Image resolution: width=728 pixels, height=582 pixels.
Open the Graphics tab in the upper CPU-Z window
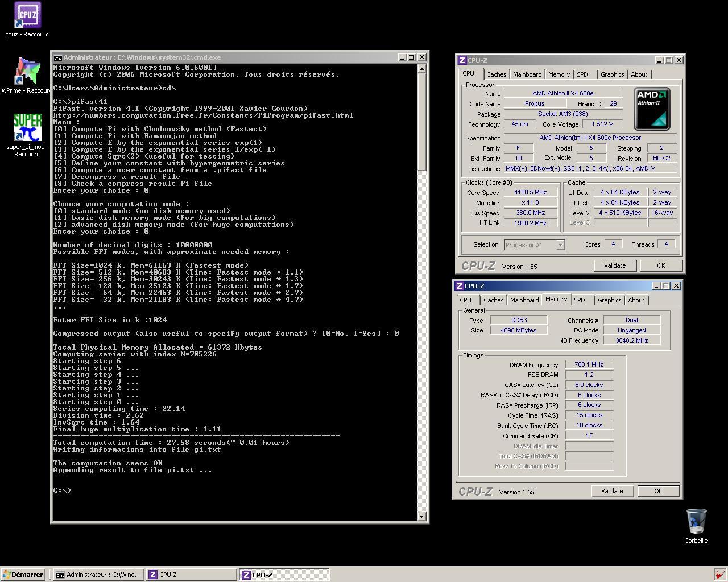[613, 74]
